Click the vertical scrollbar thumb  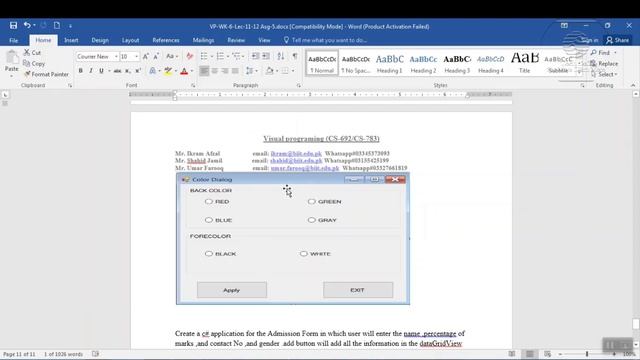point(636,324)
